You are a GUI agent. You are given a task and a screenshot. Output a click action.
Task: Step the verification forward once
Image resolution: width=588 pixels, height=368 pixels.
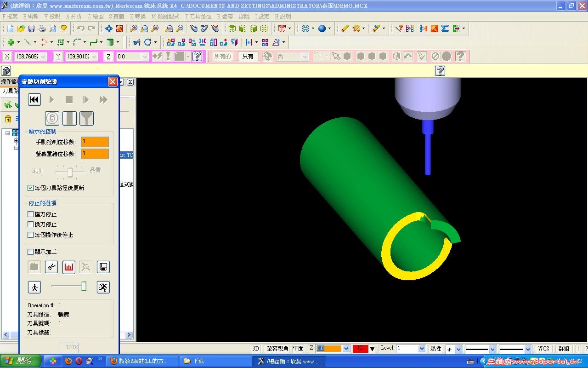[86, 99]
